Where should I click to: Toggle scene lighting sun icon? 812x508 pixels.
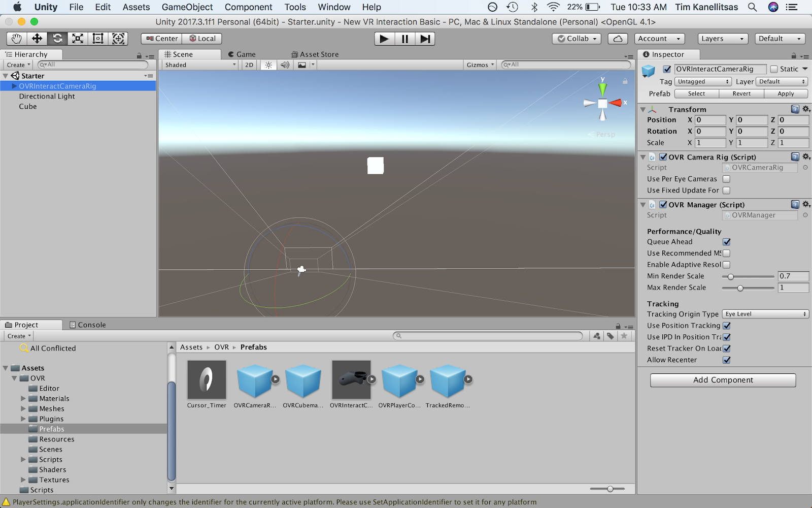(x=268, y=65)
